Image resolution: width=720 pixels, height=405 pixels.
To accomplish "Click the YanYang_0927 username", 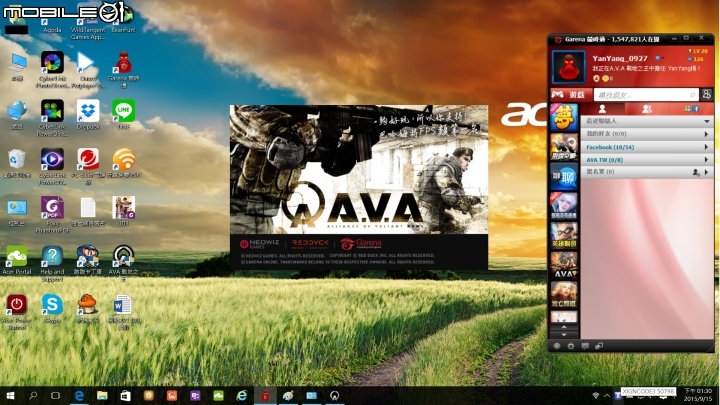I will click(x=619, y=58).
